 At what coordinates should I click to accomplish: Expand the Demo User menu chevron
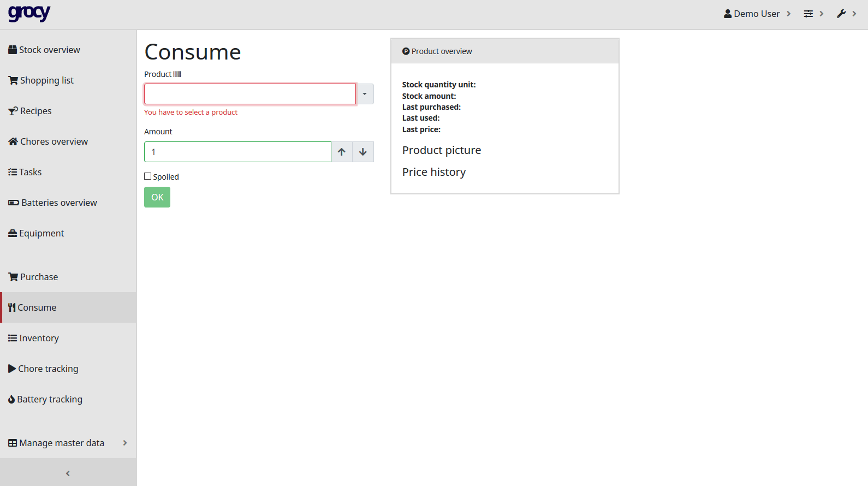pos(788,14)
